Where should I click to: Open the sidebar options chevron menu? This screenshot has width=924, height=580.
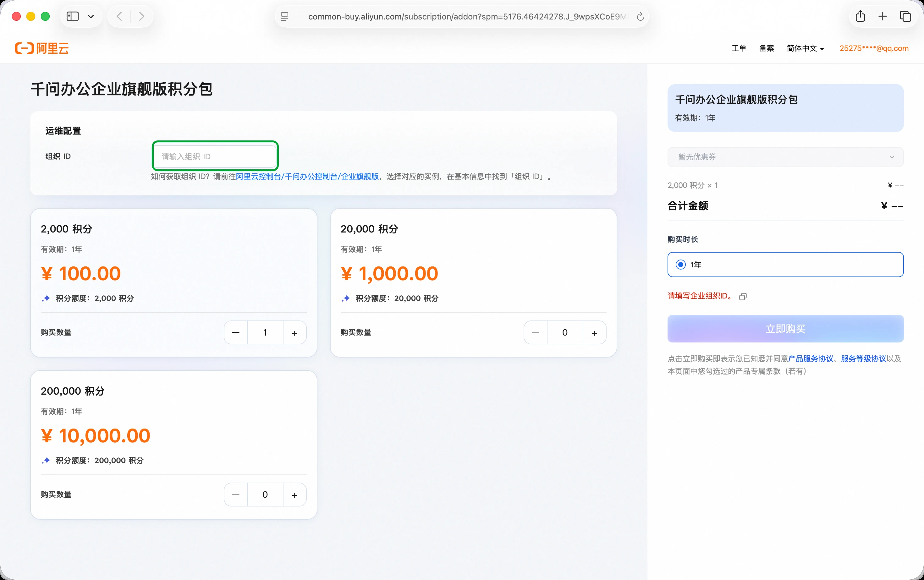(x=91, y=16)
